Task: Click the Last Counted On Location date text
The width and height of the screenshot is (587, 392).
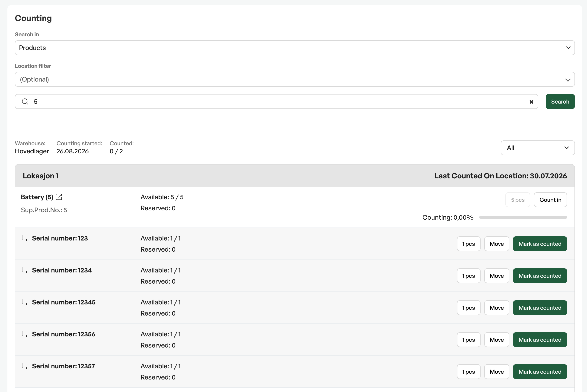Action: 501,176
